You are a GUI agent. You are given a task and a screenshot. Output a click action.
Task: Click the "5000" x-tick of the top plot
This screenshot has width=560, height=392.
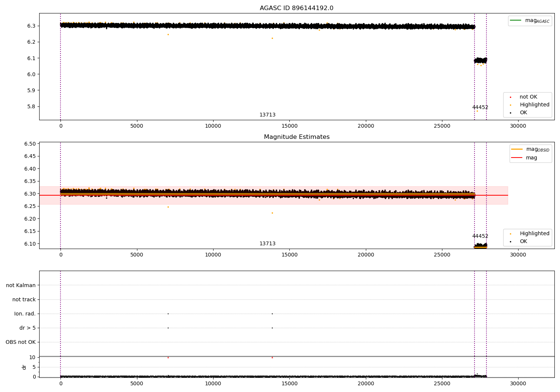pyautogui.click(x=137, y=126)
